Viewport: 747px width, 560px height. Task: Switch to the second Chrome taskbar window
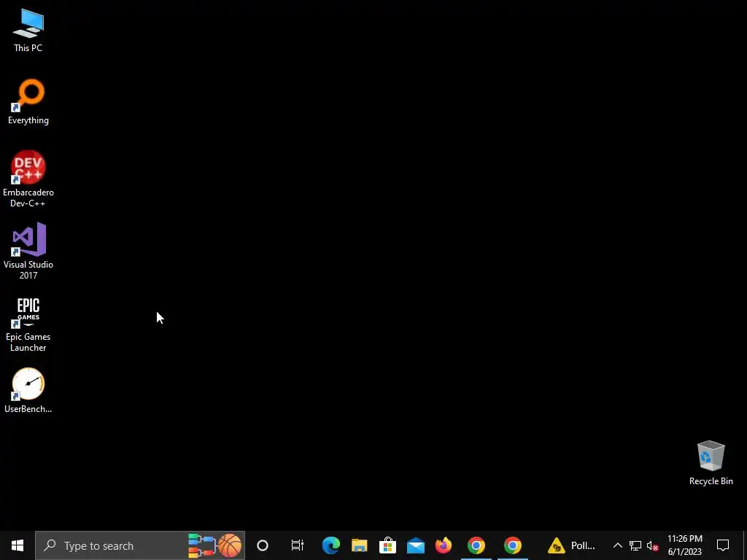click(x=513, y=545)
